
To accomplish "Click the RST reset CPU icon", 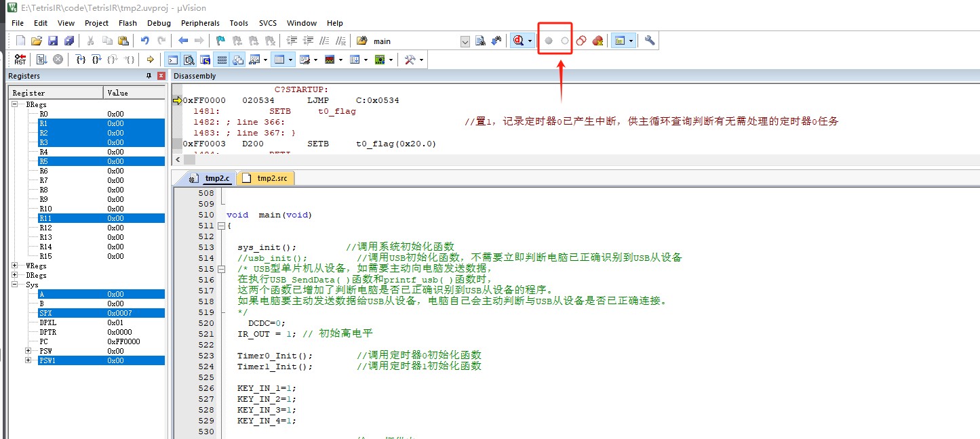I will [x=20, y=60].
